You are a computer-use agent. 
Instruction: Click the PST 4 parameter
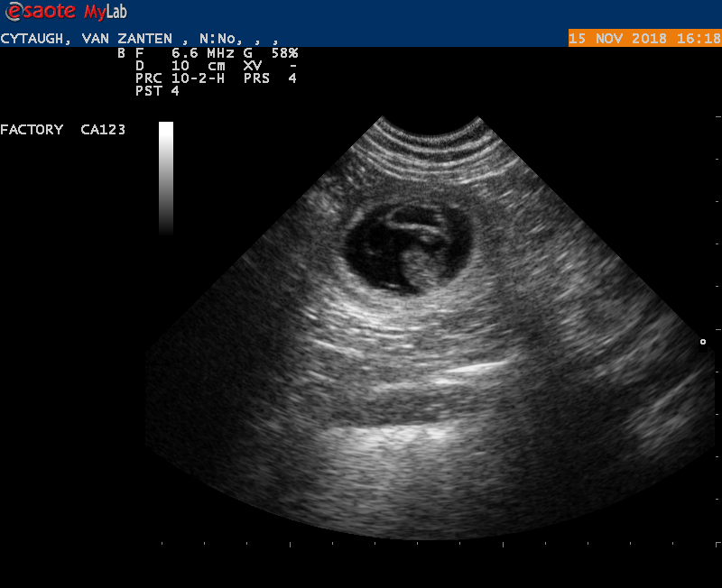point(157,91)
